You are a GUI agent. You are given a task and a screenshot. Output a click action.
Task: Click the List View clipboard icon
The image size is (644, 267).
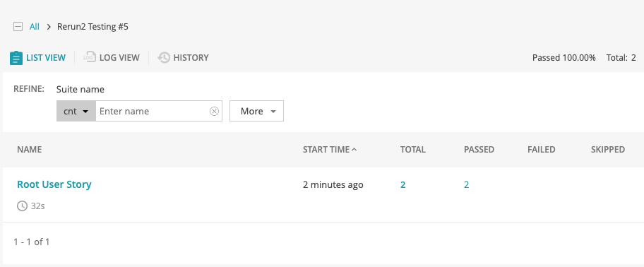[x=16, y=58]
